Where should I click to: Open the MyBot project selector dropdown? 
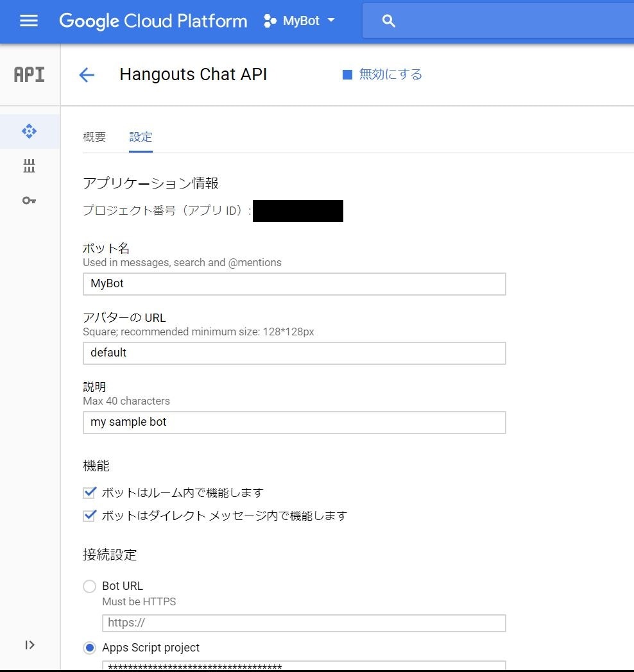300,21
